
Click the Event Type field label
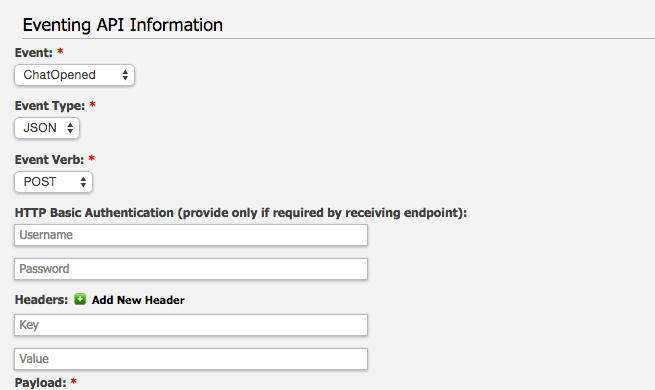coord(50,106)
